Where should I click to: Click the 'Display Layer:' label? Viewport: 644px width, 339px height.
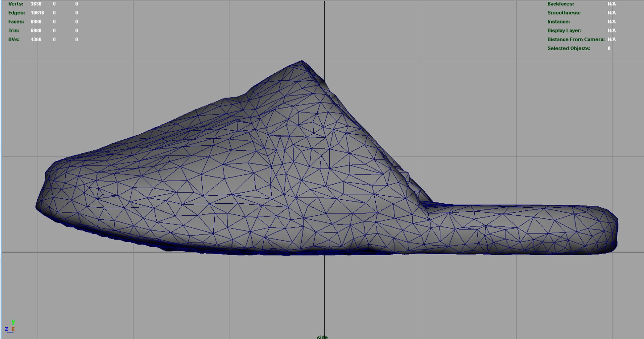564,30
